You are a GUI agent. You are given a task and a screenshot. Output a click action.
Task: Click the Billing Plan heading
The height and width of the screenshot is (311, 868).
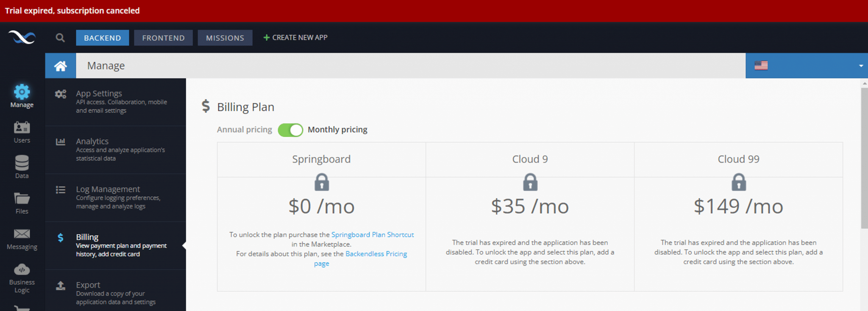[246, 107]
